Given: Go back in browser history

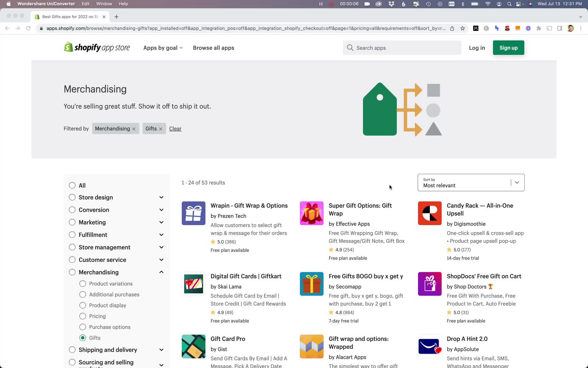Looking at the screenshot, I should point(7,28).
